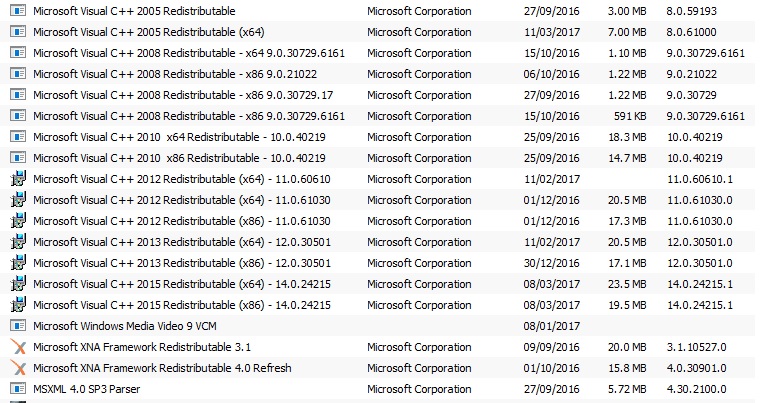Click icon for Visual C++ 2008 x86 9.0.30729.6161
The width and height of the screenshot is (764, 403).
coord(18,116)
